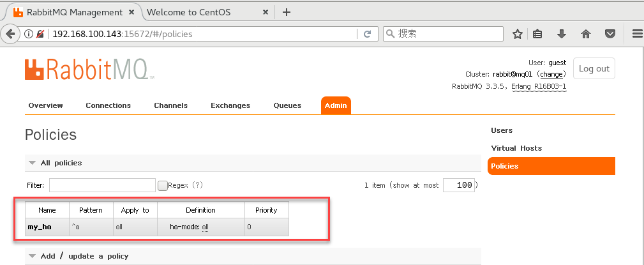Open the Overview tab
Image resolution: width=644 pixels, height=265 pixels.
pyautogui.click(x=45, y=105)
